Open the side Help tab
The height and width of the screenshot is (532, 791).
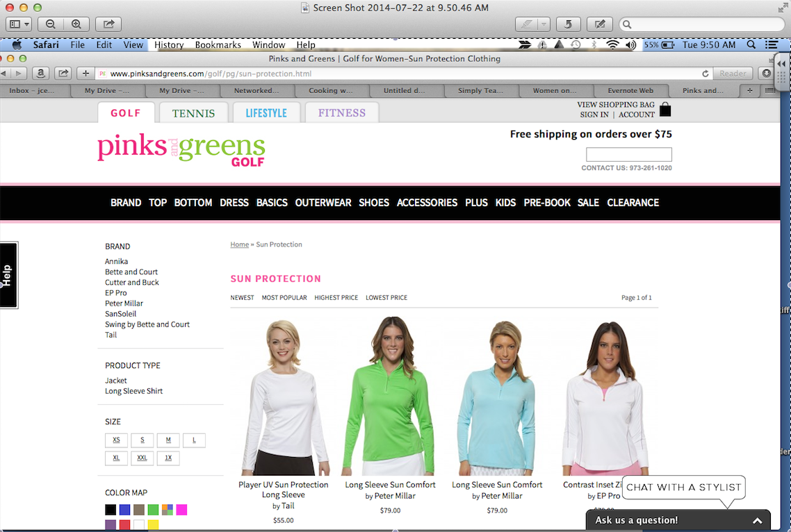(x=8, y=275)
